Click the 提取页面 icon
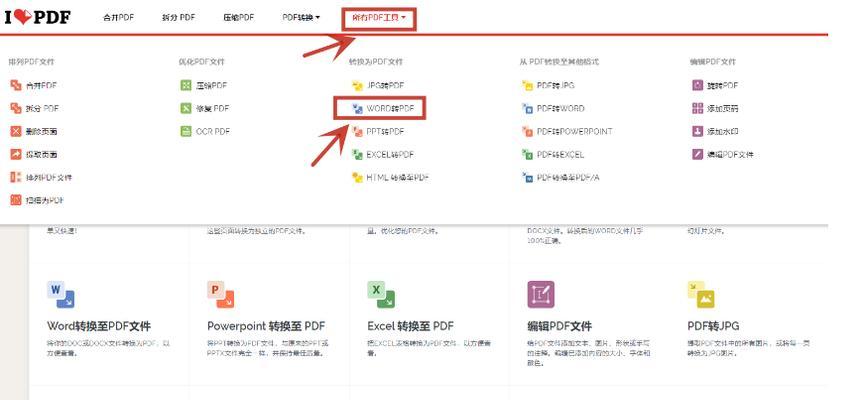The image size is (865, 400). coord(15,154)
